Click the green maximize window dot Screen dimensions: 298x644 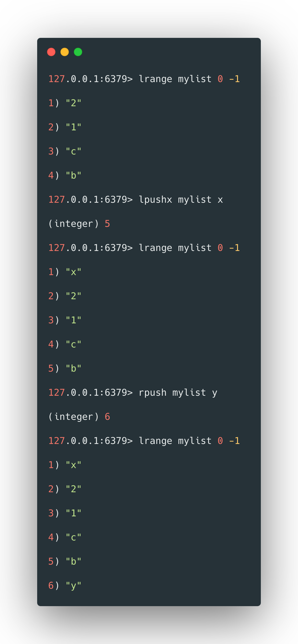tap(78, 52)
